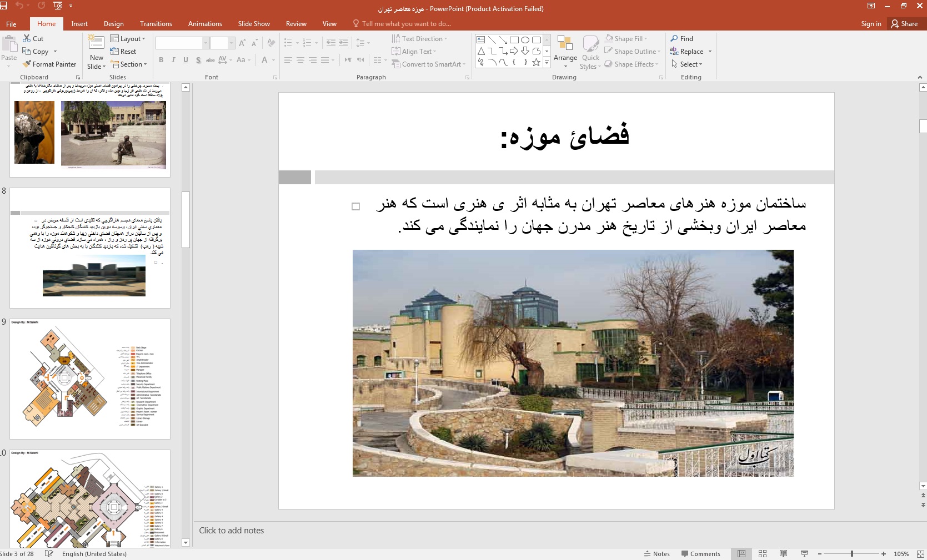
Task: Click the Replace icon
Action: tap(674, 52)
